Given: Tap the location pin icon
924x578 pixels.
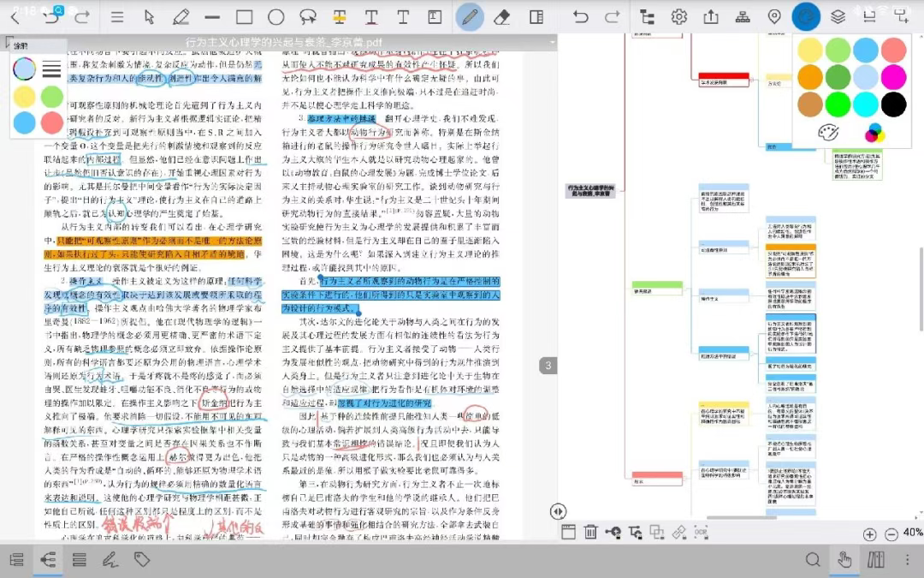Looking at the screenshot, I should (774, 17).
